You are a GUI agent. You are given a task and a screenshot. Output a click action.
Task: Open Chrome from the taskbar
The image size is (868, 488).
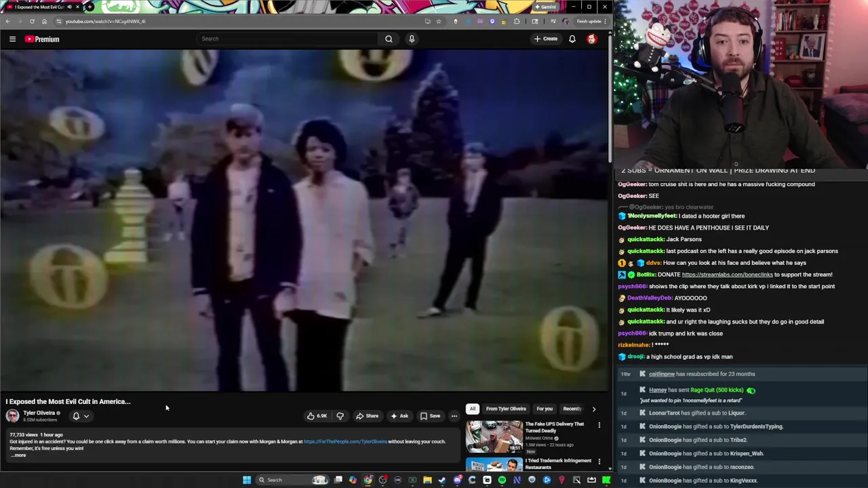pos(368,480)
